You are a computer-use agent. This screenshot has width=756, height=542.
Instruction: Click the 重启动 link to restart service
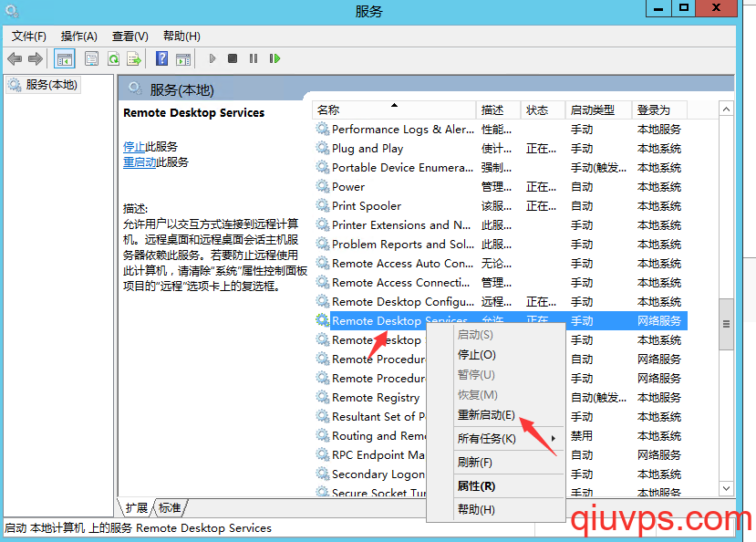tap(140, 162)
